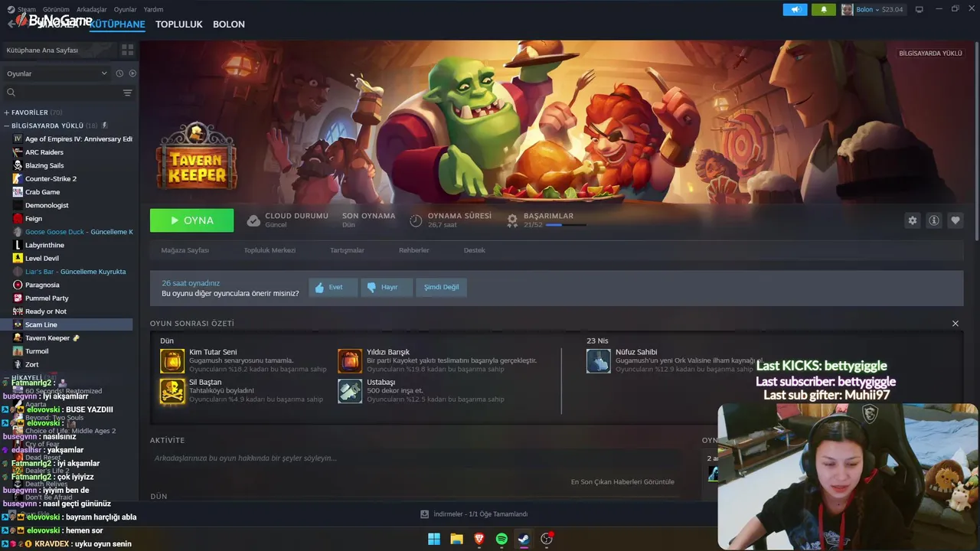Image resolution: width=980 pixels, height=551 pixels.
Task: Click Ustabaşı achievement icon
Action: (350, 391)
